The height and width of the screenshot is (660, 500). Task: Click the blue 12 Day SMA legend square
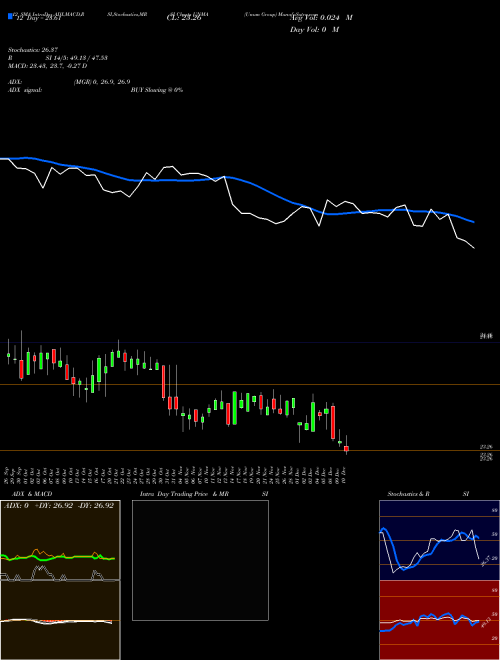10,16
